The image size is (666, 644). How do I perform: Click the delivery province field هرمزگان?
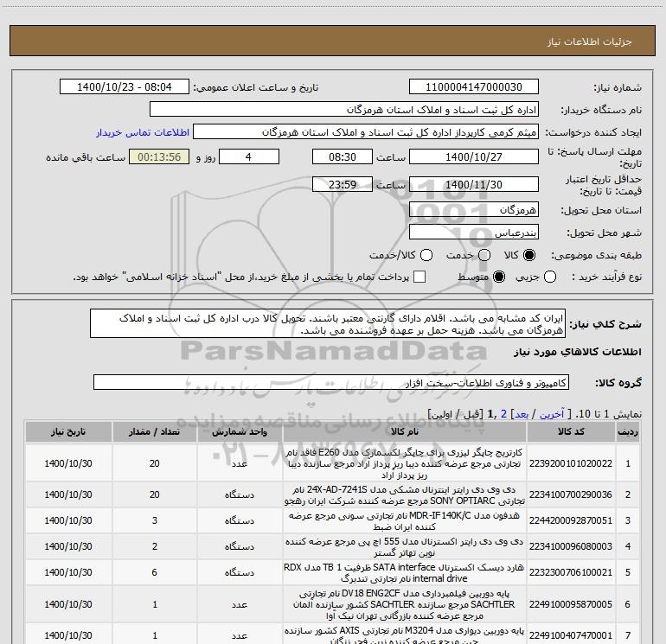tap(474, 209)
